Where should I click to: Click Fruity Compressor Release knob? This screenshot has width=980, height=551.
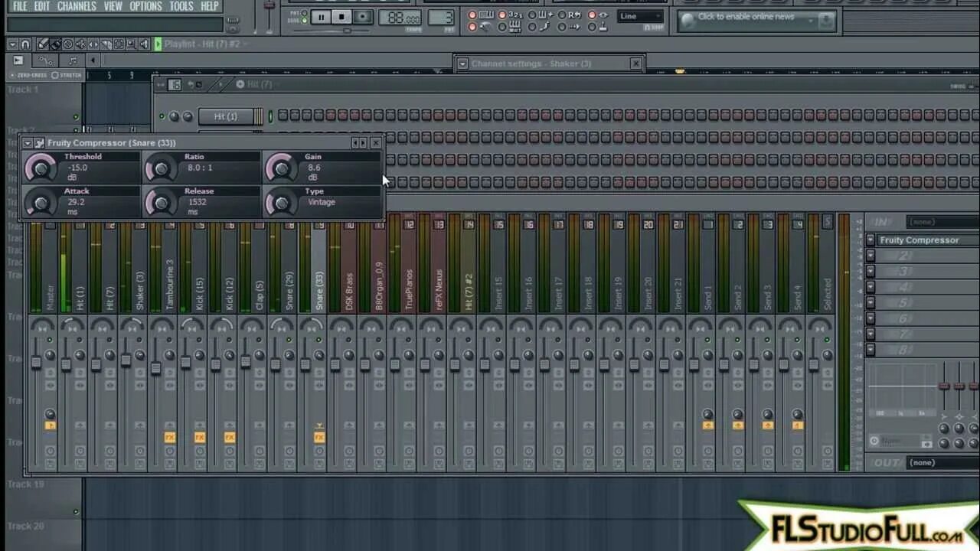pyautogui.click(x=161, y=202)
